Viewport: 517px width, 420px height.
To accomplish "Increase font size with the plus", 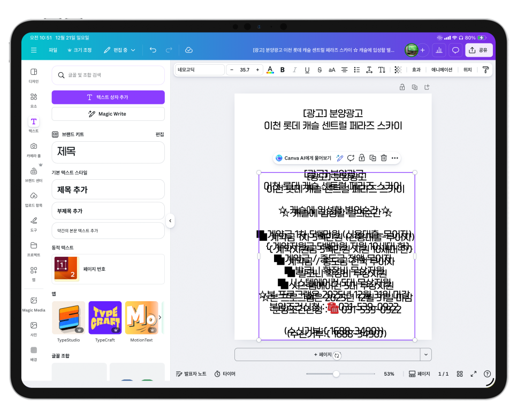I will (257, 70).
